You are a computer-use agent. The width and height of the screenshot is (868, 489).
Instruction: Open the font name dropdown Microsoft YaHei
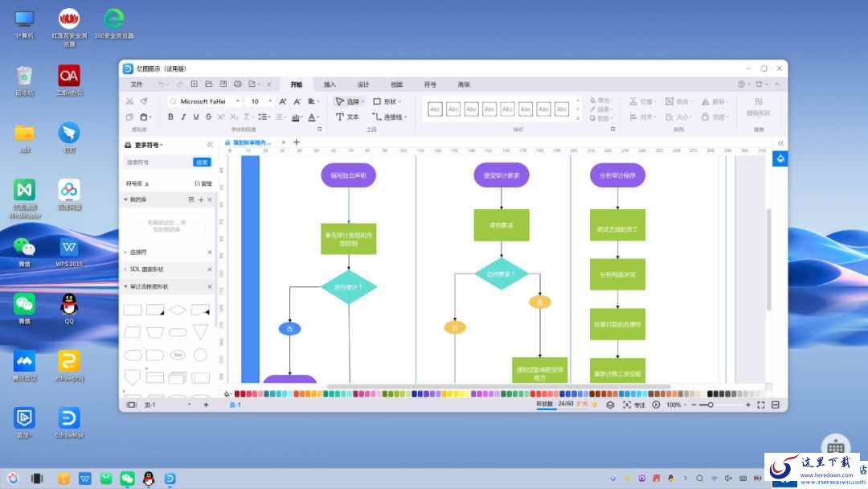pyautogui.click(x=237, y=101)
